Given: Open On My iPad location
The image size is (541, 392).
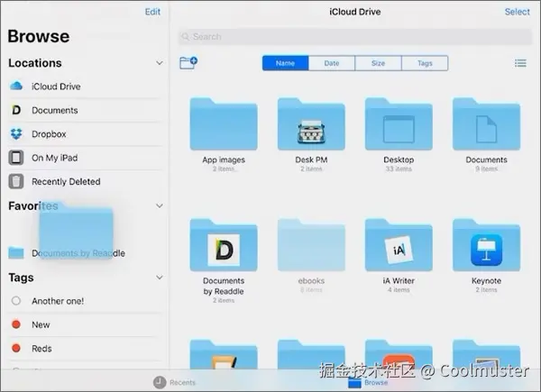Looking at the screenshot, I should 85,158.
